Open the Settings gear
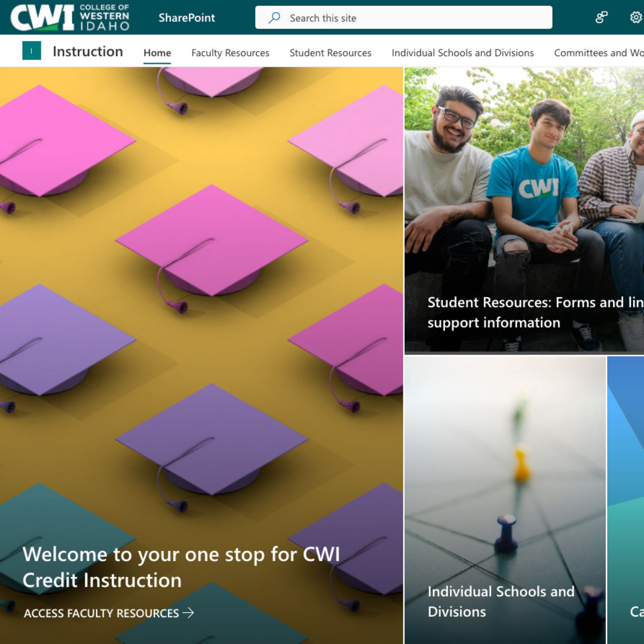Viewport: 644px width, 644px height. point(636,17)
